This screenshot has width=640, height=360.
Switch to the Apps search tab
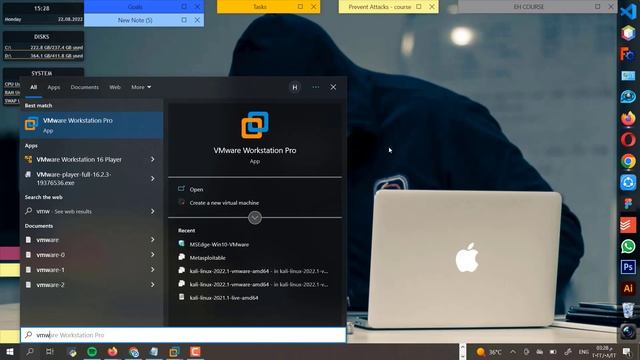click(x=53, y=87)
